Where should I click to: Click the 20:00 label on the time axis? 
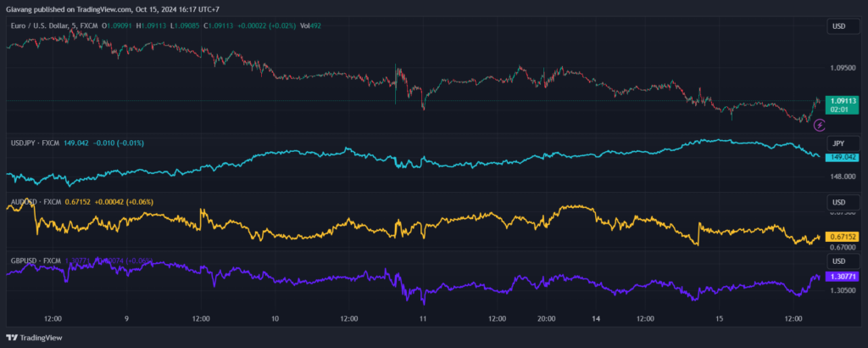(546, 319)
